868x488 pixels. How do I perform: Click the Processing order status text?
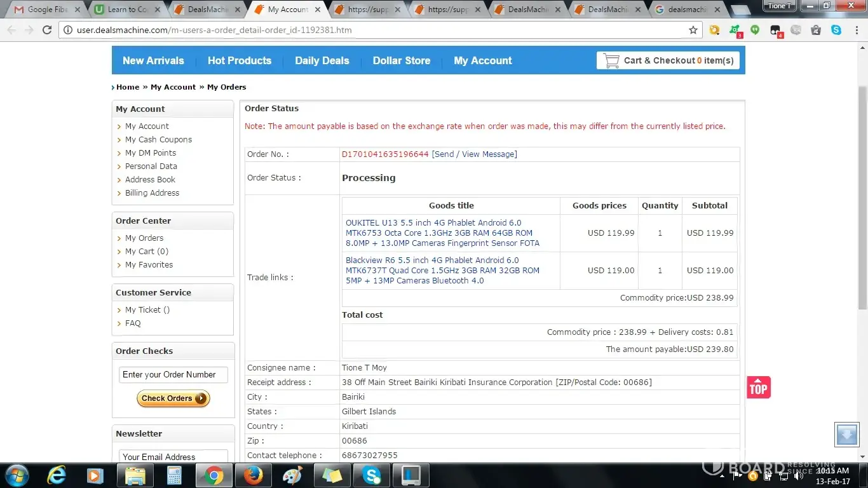(x=369, y=178)
